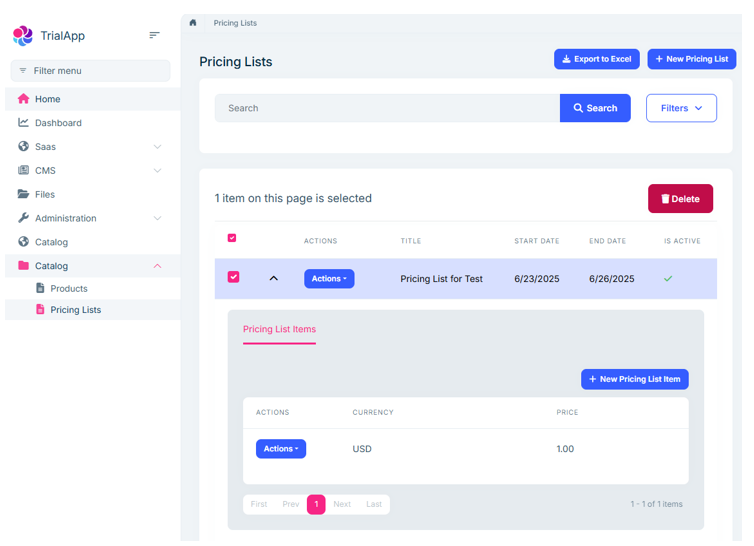This screenshot has width=754, height=546.
Task: Open Actions dropdown for the USD item
Action: pyautogui.click(x=281, y=448)
